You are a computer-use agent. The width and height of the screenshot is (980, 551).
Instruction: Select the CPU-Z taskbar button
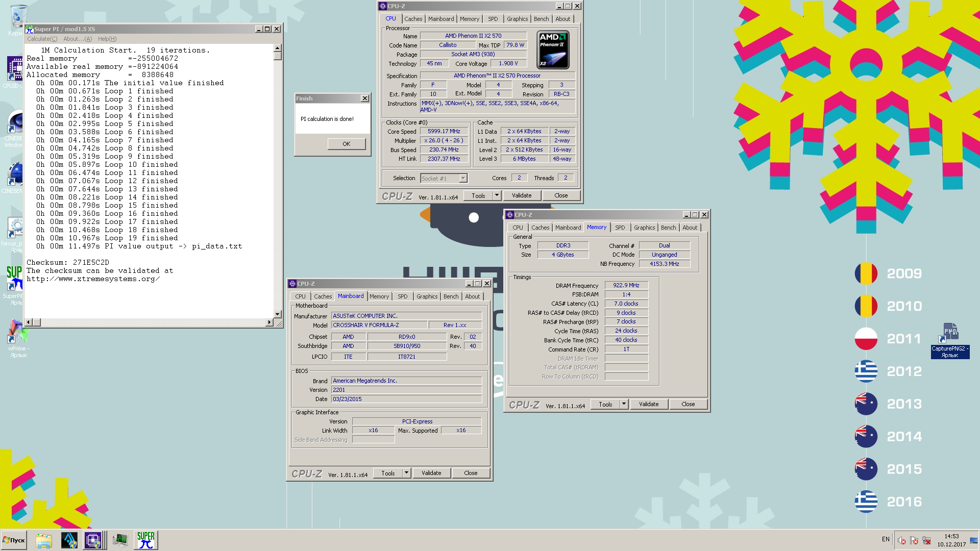coord(93,540)
